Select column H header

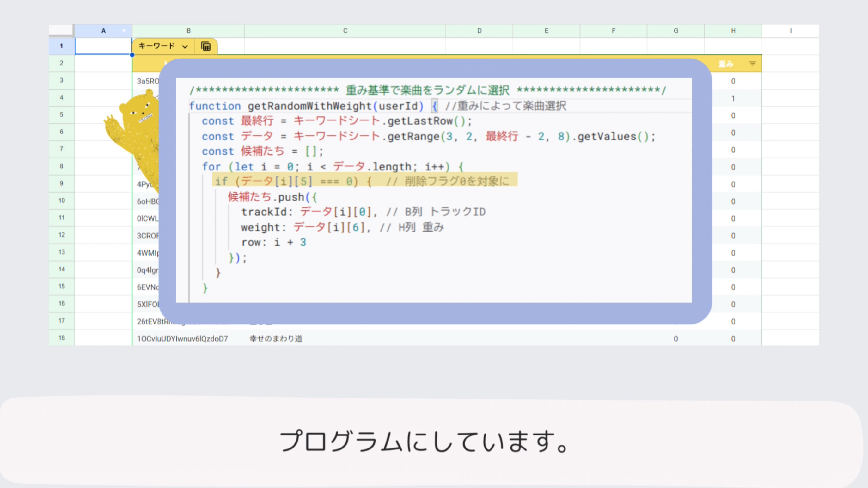point(733,31)
